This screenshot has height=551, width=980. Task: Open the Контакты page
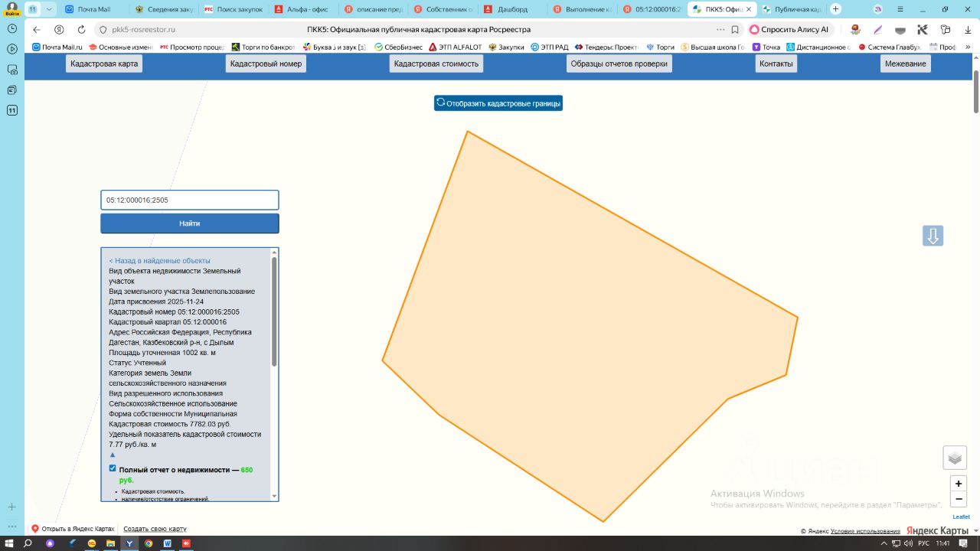(776, 64)
